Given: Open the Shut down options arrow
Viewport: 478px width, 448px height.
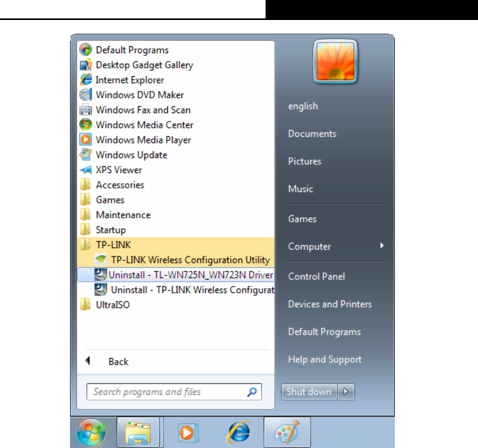Looking at the screenshot, I should [x=345, y=392].
